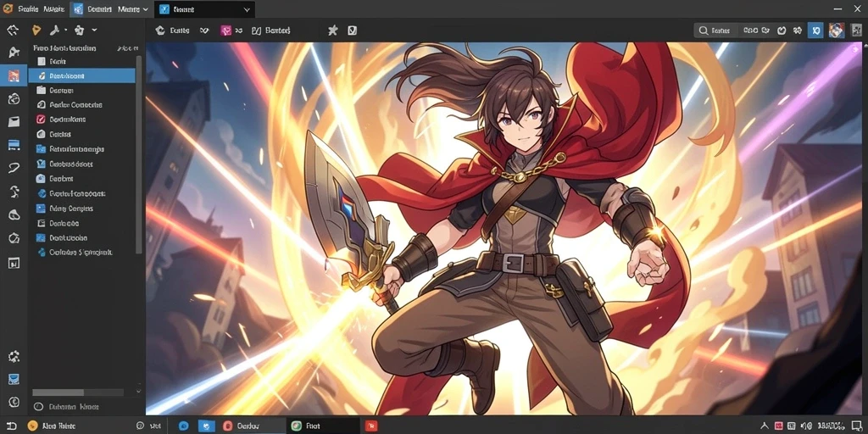868x434 pixels.
Task: Click the running figure icon in left sidebar
Action: pos(14,192)
